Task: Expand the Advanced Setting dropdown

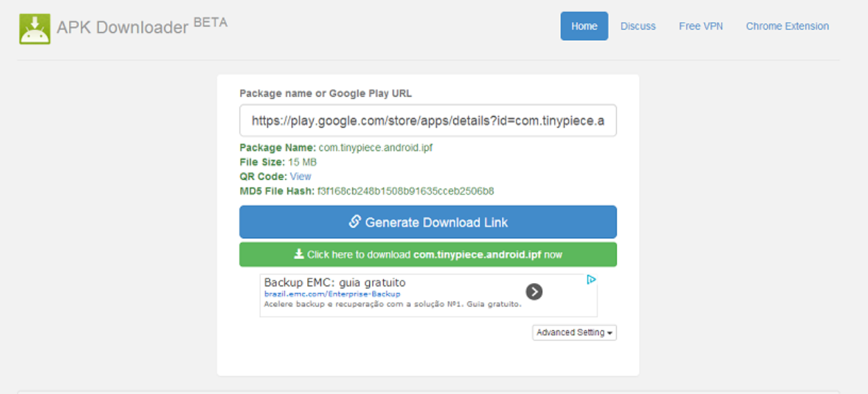Action: point(574,333)
